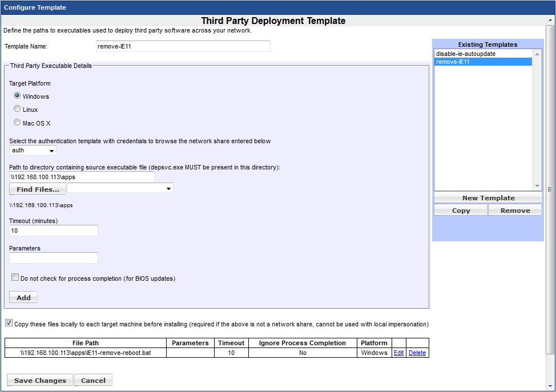Toggle 'Copy these files locally' checkbox
The image size is (556, 392).
(x=9, y=323)
